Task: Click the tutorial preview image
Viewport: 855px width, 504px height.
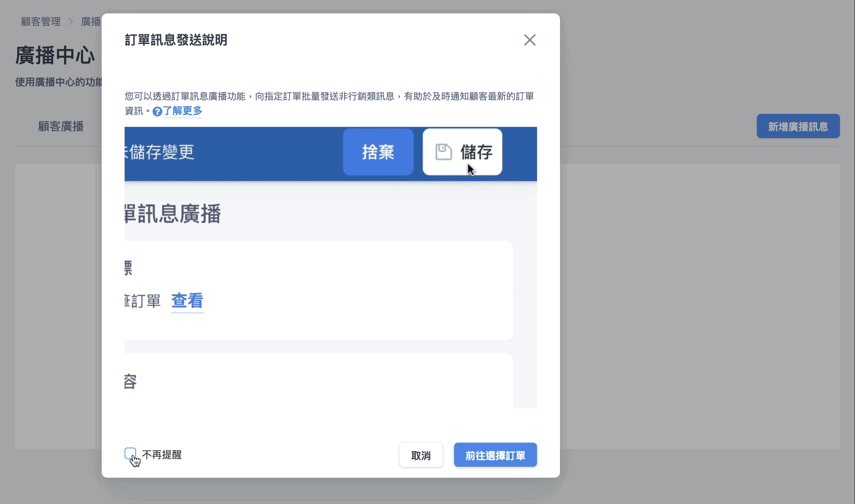Action: (330, 267)
